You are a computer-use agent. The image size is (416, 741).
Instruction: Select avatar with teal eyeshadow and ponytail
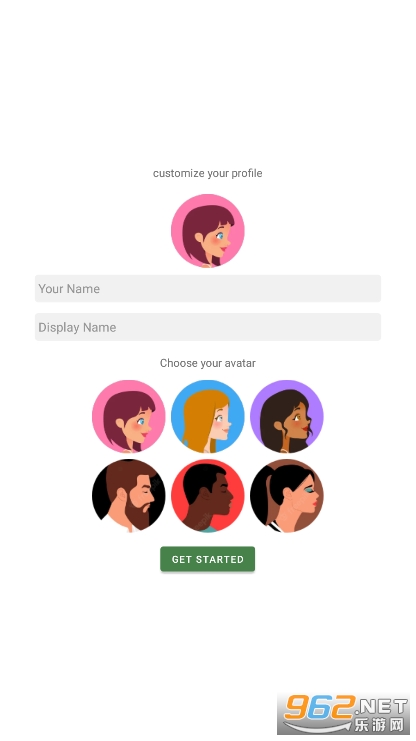point(286,496)
